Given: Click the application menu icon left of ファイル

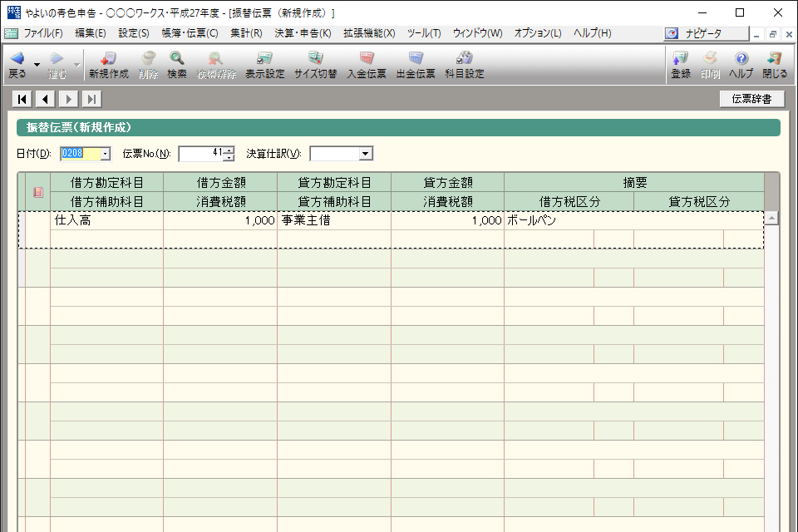Looking at the screenshot, I should click(11, 33).
